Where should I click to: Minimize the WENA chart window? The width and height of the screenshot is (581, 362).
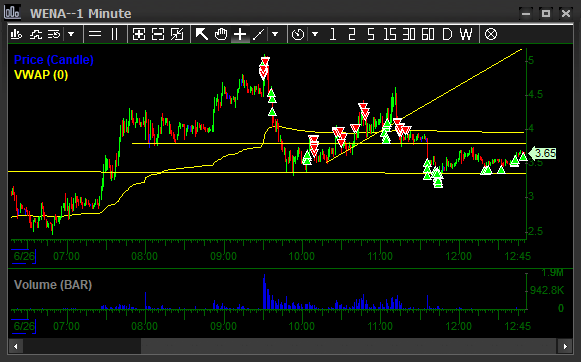coord(526,14)
